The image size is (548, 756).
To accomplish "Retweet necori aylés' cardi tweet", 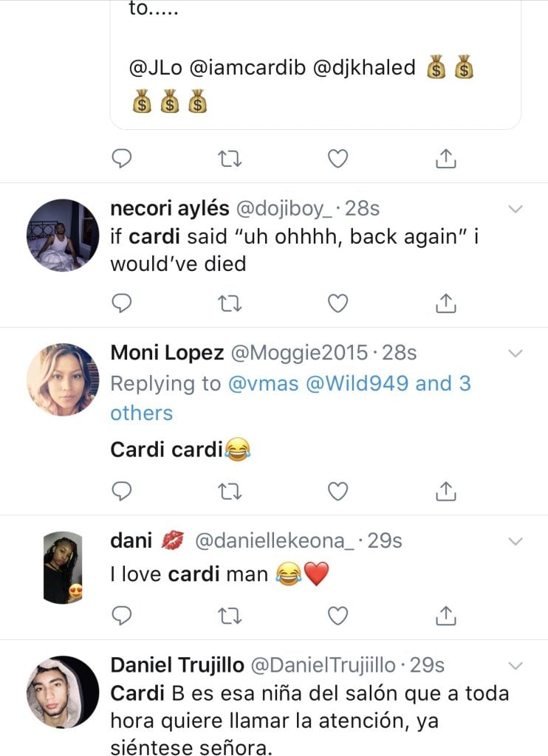I will pyautogui.click(x=230, y=303).
